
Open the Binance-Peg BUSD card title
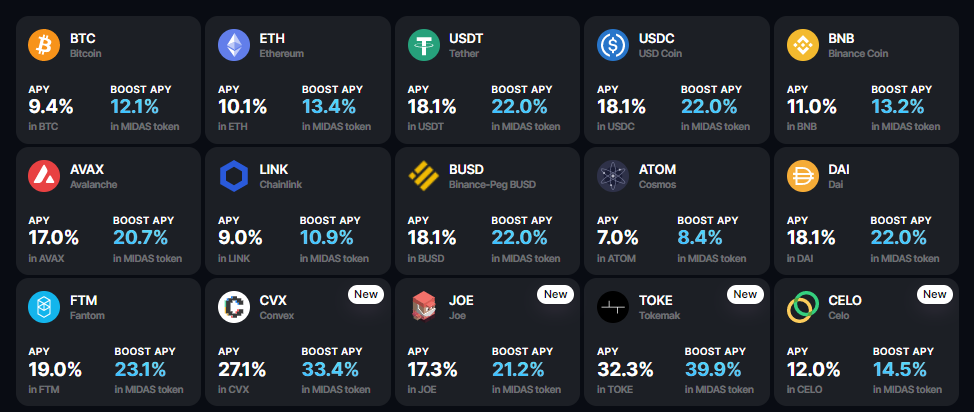click(492, 185)
